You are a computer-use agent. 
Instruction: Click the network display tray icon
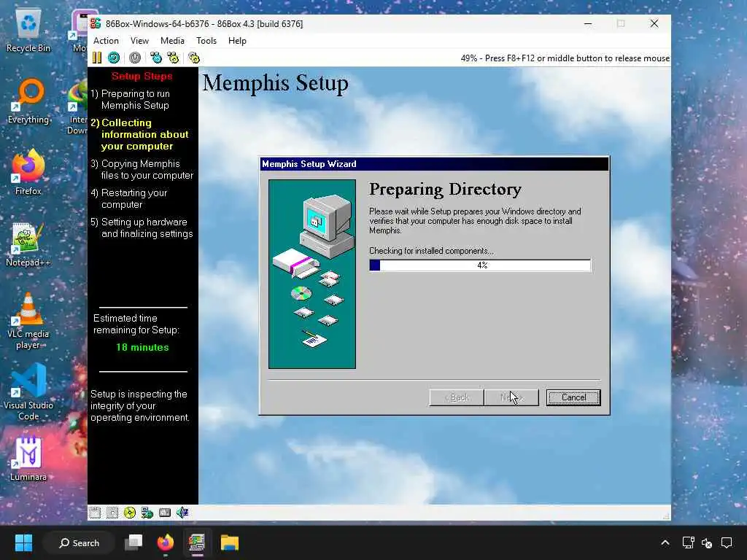(688, 542)
